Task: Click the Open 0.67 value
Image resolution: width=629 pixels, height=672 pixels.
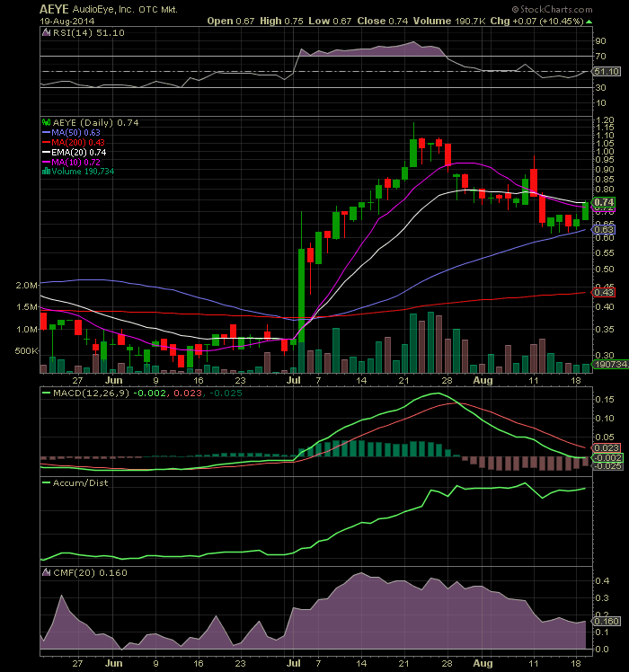Action: (231, 21)
